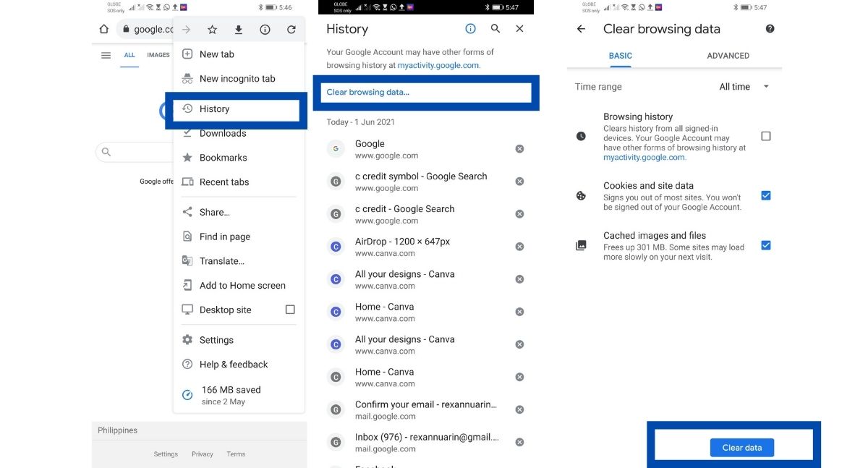The width and height of the screenshot is (868, 468).
Task: Uncheck Cookies and site data
Action: (x=766, y=195)
